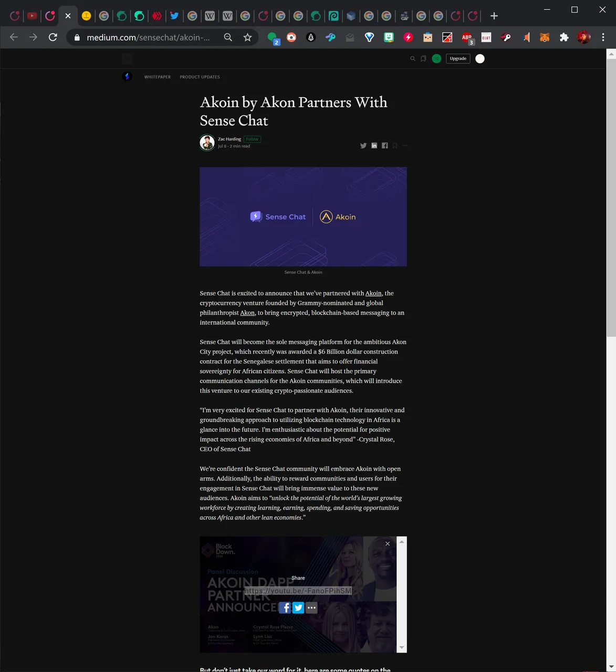Screen dimensions: 616x672
Task: Share the video on Facebook
Action: (x=285, y=607)
